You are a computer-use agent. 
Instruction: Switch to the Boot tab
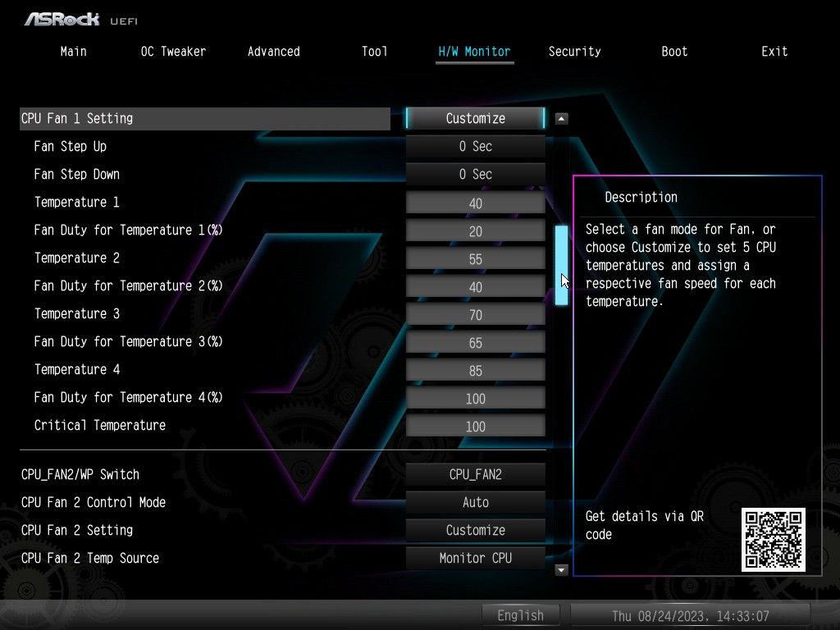point(674,52)
